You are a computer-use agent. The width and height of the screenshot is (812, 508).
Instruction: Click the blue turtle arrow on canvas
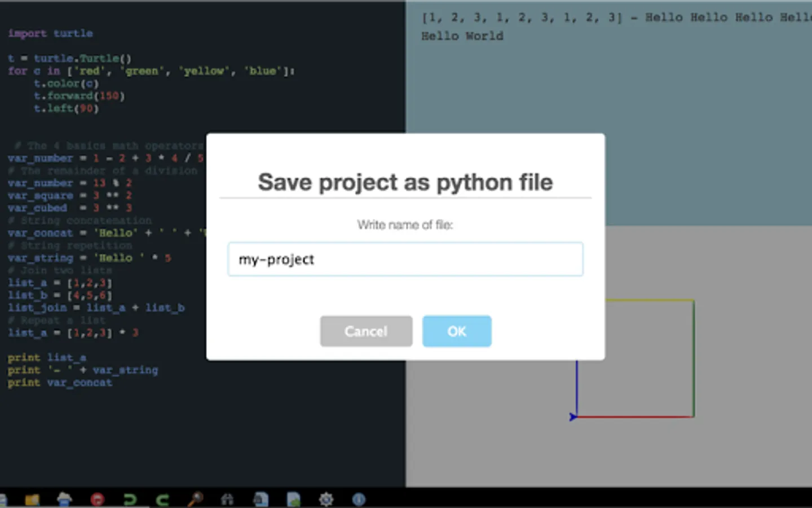tap(573, 417)
